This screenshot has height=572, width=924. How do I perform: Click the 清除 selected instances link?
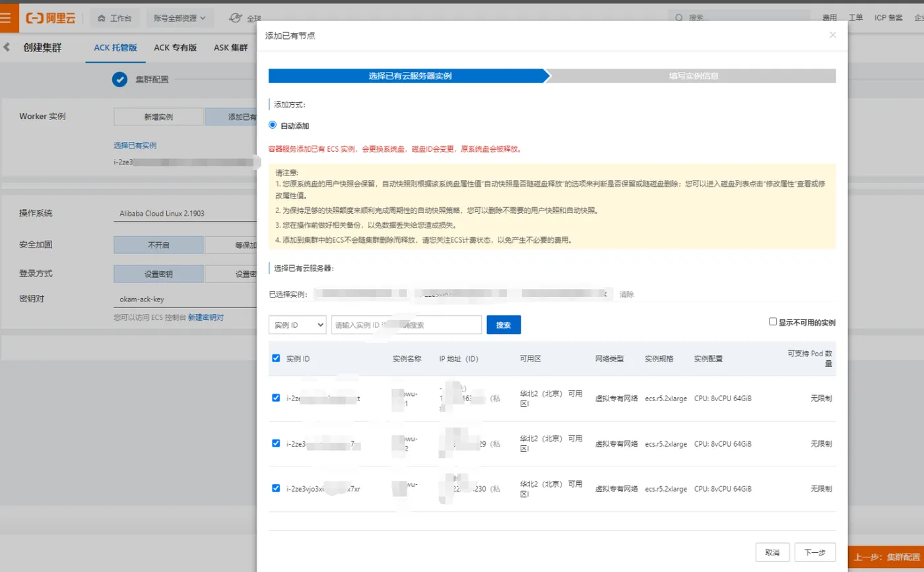pyautogui.click(x=626, y=294)
